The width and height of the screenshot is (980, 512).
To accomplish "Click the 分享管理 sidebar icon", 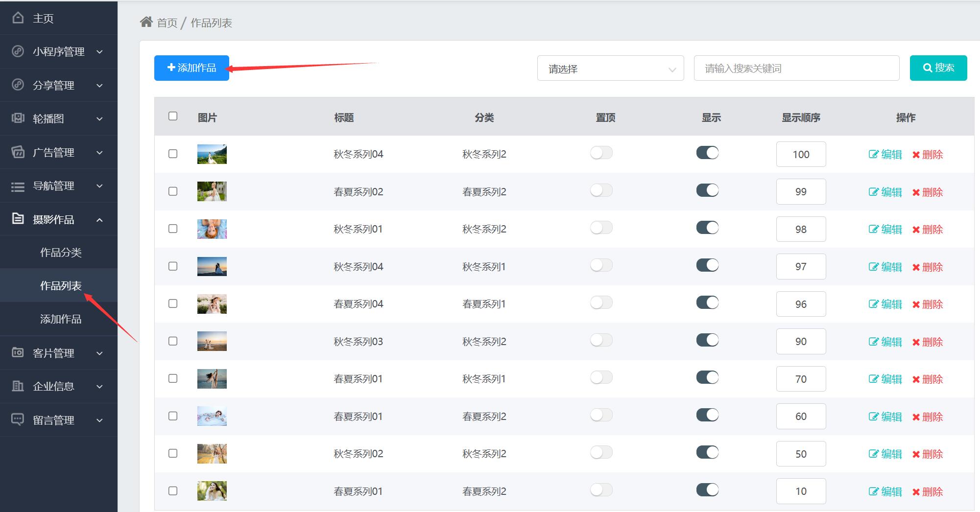I will pyautogui.click(x=18, y=85).
